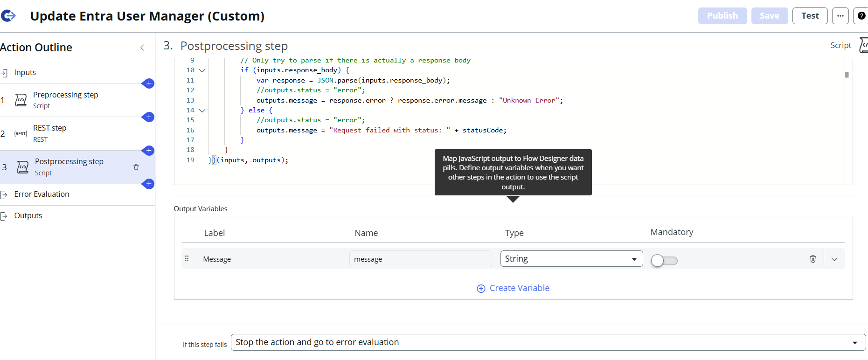
Task: Open Error Evaluation in the outline
Action: (x=42, y=194)
